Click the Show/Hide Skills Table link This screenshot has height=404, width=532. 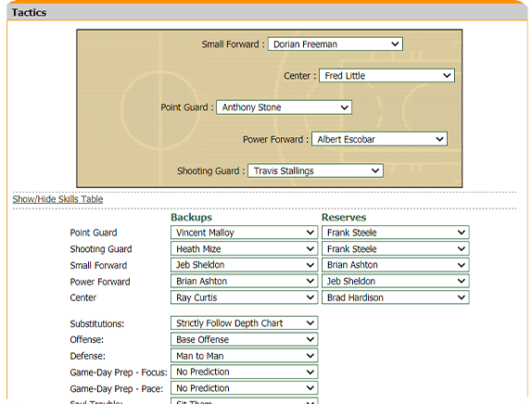point(57,199)
